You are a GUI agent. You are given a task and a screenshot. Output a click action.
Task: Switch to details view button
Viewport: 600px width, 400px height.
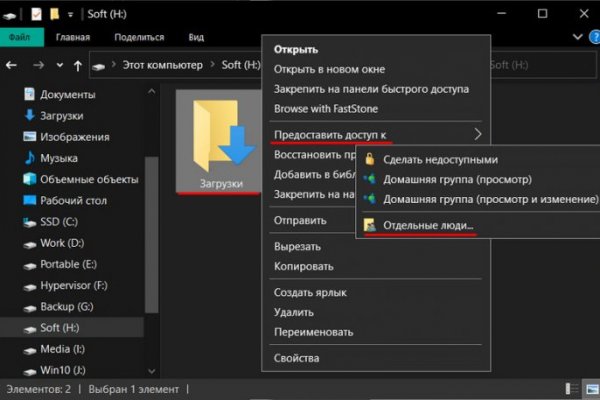570,387
